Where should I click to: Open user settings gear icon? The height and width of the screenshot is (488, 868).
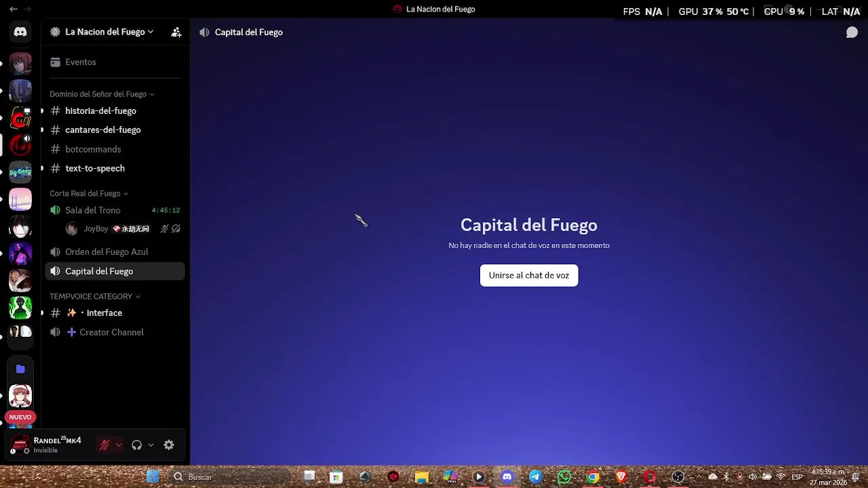pos(169,445)
